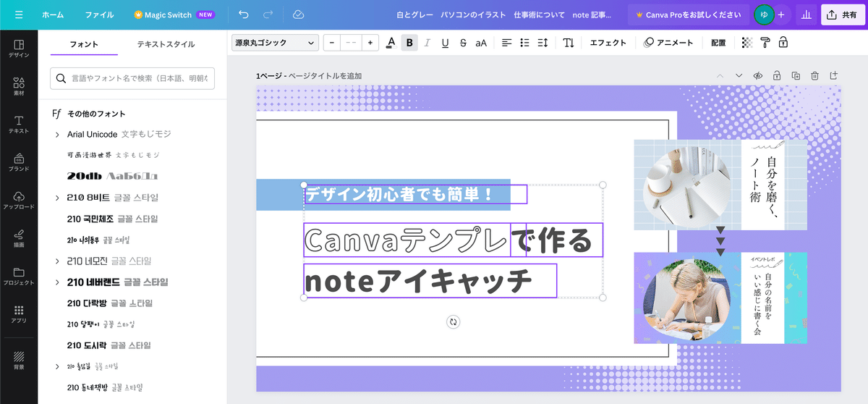The height and width of the screenshot is (404, 868).
Task: Open the 配置 position panel
Action: point(718,43)
